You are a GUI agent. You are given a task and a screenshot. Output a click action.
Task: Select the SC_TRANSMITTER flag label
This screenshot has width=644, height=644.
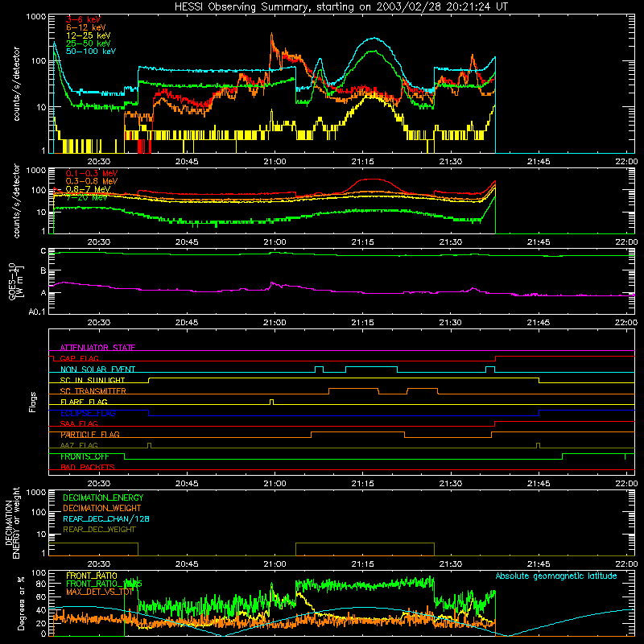[93, 391]
